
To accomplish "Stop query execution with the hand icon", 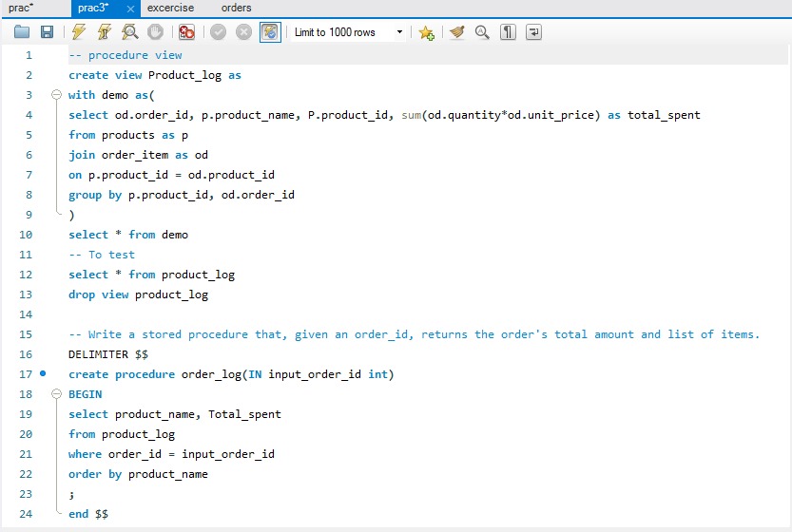I will click(156, 32).
